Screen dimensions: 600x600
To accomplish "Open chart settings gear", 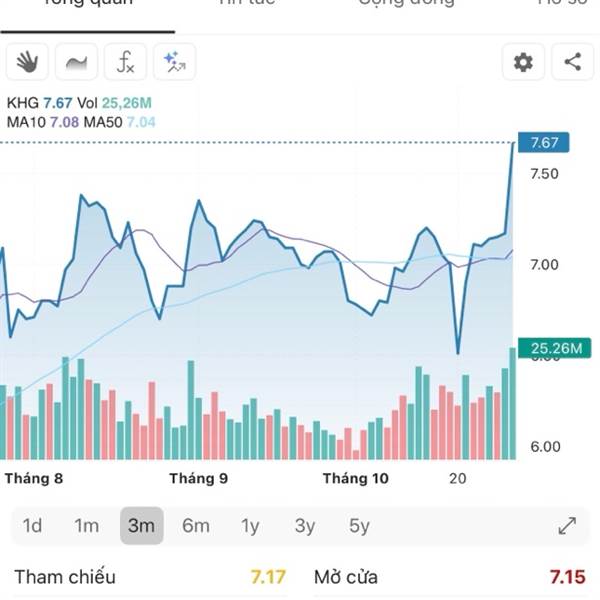I will pos(523,62).
